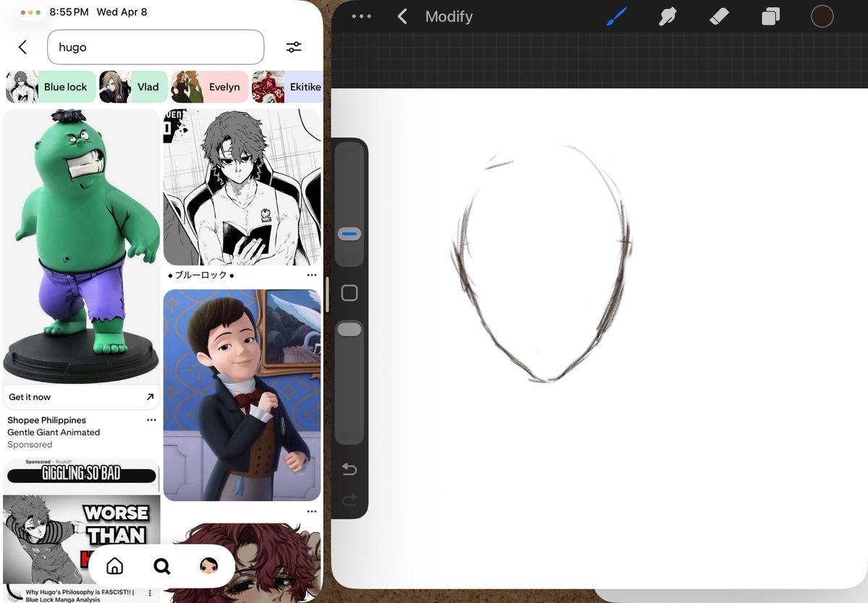This screenshot has width=868, height=603.
Task: Open more options for Shopee Philippines pin
Action: (151, 420)
